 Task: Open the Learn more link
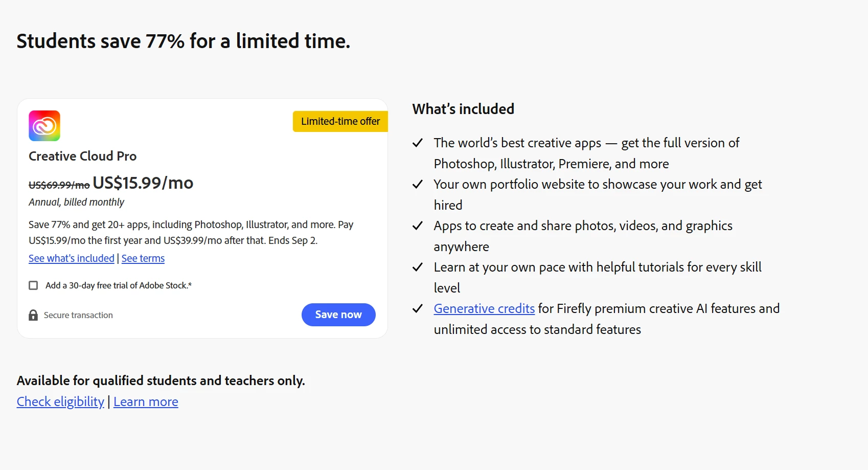point(146,401)
